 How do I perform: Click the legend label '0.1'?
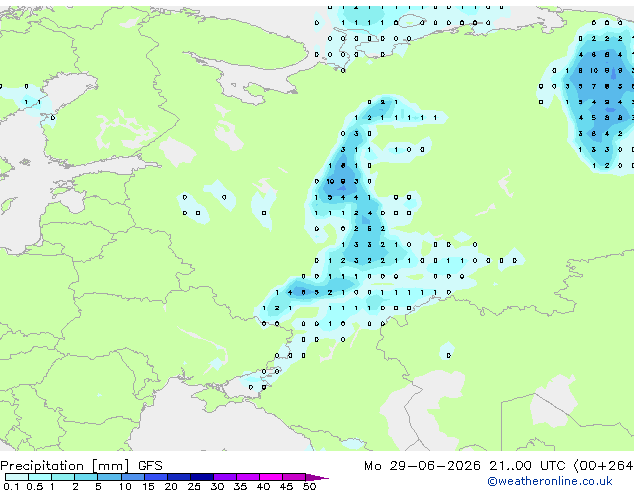[11, 486]
